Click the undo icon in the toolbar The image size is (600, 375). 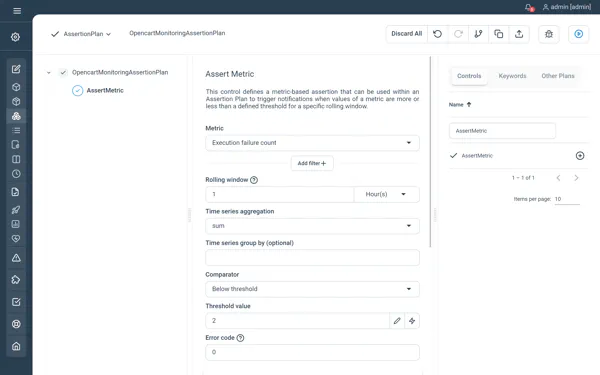(x=437, y=34)
